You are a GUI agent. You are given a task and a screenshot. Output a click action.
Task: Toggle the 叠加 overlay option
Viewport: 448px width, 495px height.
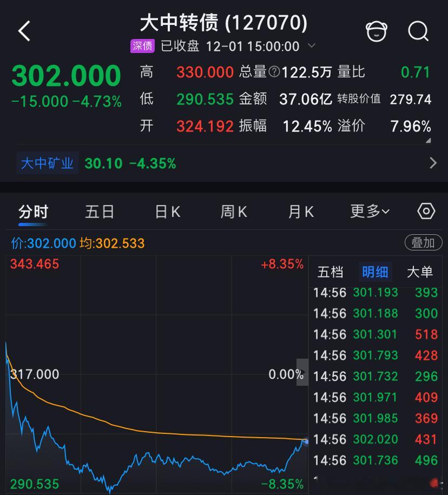(424, 242)
